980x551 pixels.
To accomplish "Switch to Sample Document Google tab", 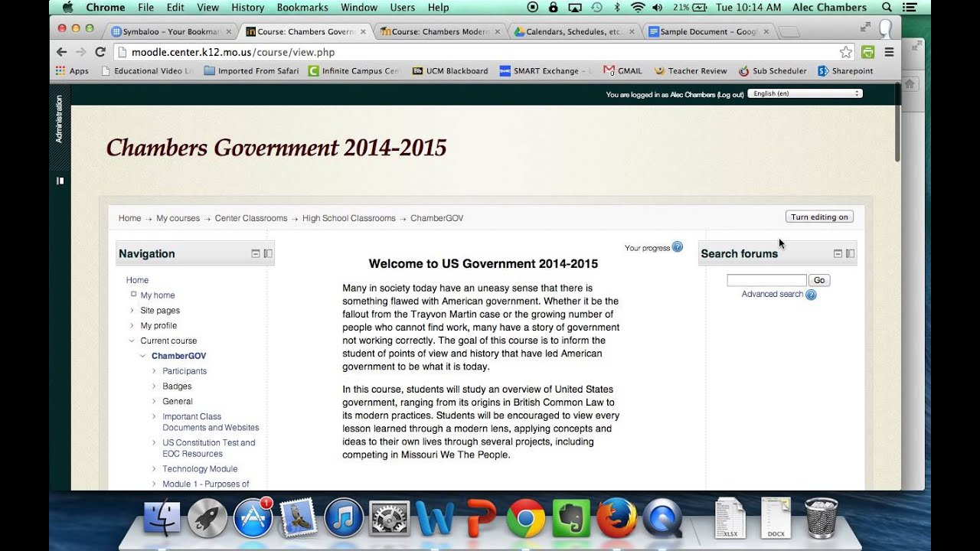I will click(x=708, y=31).
